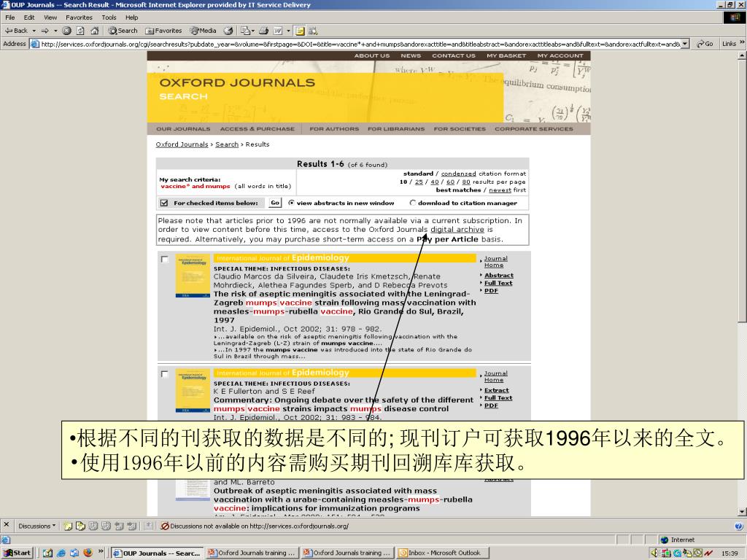Image resolution: width=747 pixels, height=560 pixels.
Task: Sort results by newest first
Action: click(x=500, y=190)
